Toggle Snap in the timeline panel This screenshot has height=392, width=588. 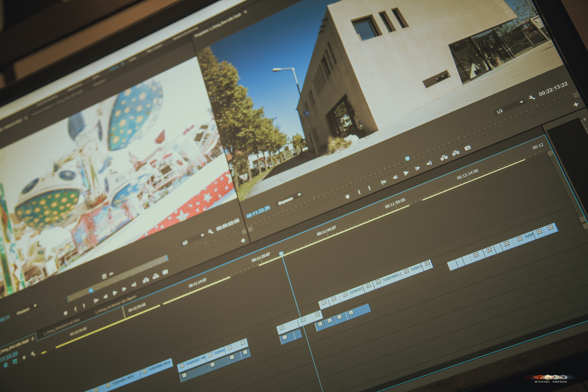6,365
